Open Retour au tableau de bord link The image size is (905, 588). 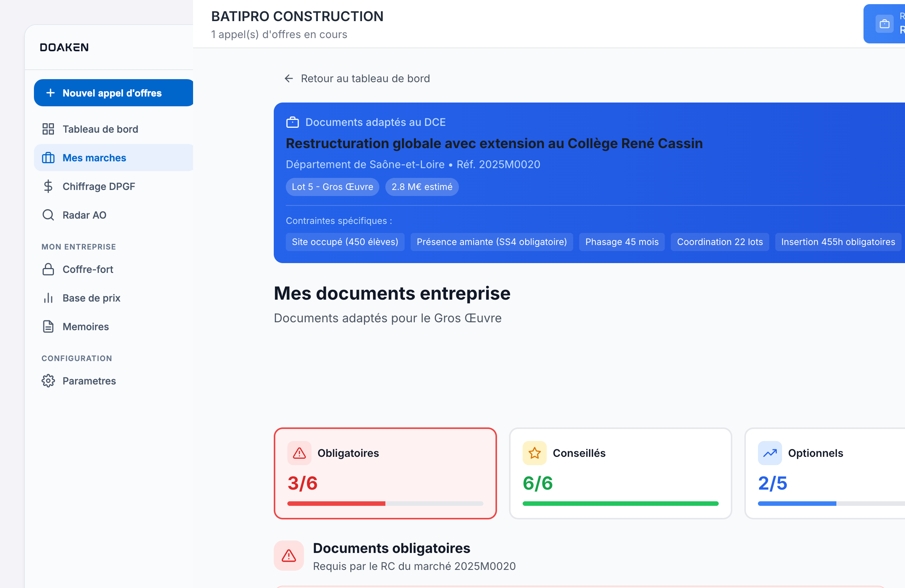[365, 78]
